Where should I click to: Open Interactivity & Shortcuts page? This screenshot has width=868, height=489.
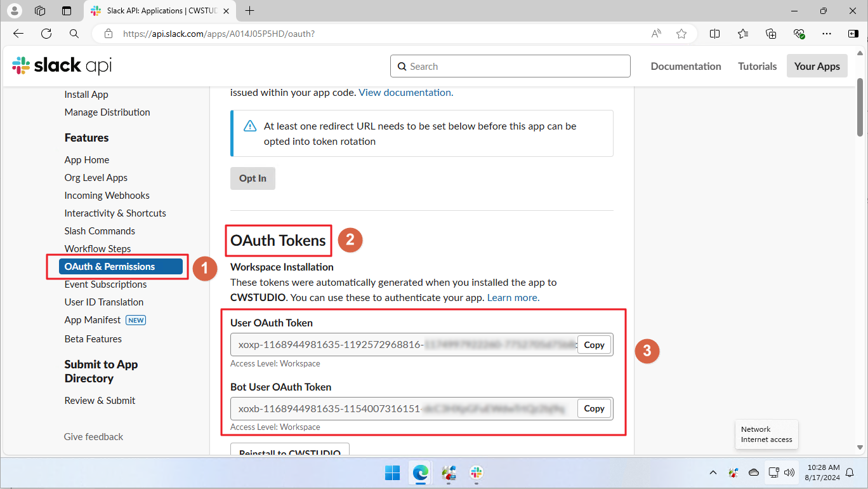(x=115, y=213)
